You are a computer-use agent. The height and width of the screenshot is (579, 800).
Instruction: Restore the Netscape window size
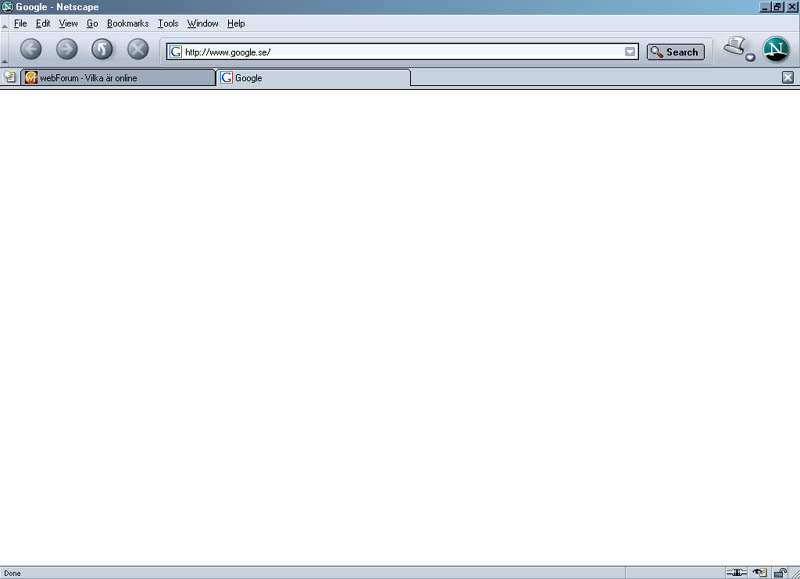pyautogui.click(x=778, y=7)
